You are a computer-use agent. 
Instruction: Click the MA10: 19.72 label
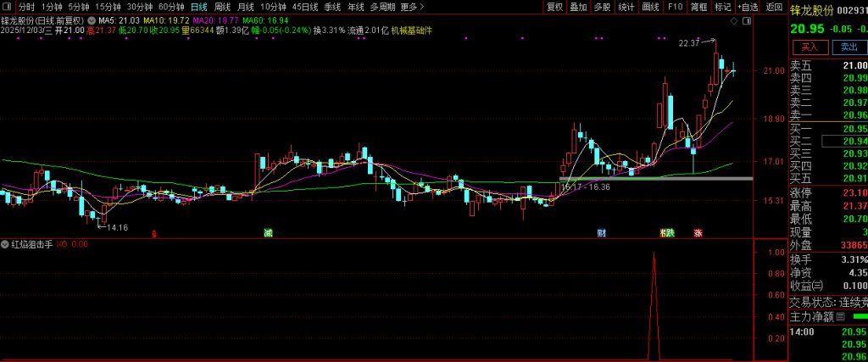(x=166, y=20)
